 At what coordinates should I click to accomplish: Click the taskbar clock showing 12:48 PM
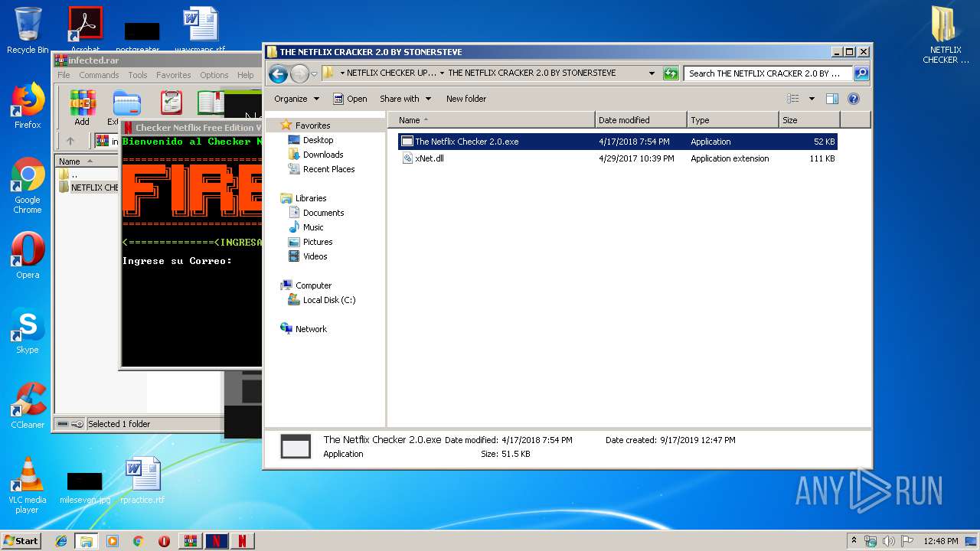[x=940, y=541]
